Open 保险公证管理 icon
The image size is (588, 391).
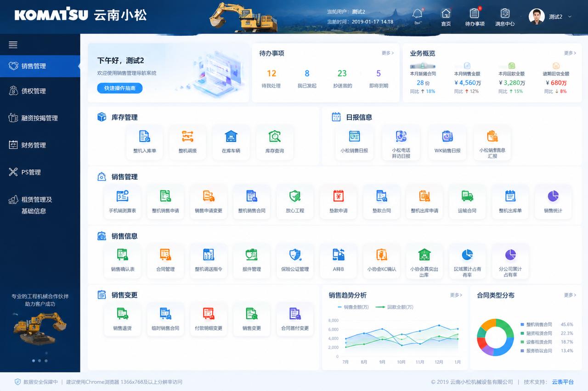[x=295, y=255]
